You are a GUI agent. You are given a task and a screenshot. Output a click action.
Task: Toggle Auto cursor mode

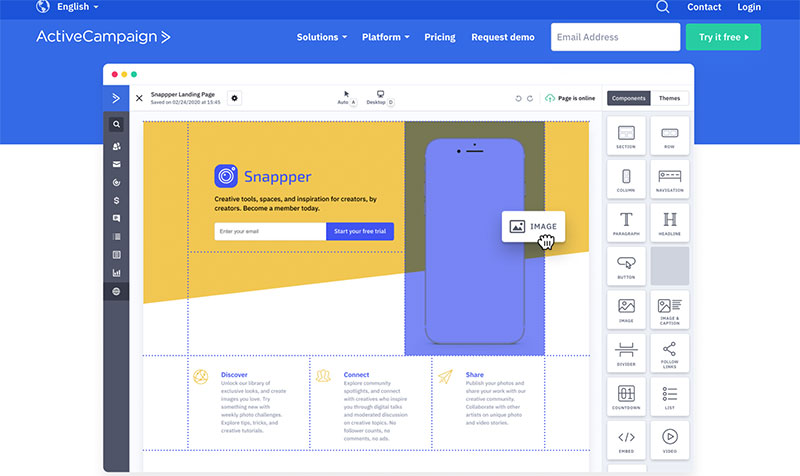coord(346,98)
